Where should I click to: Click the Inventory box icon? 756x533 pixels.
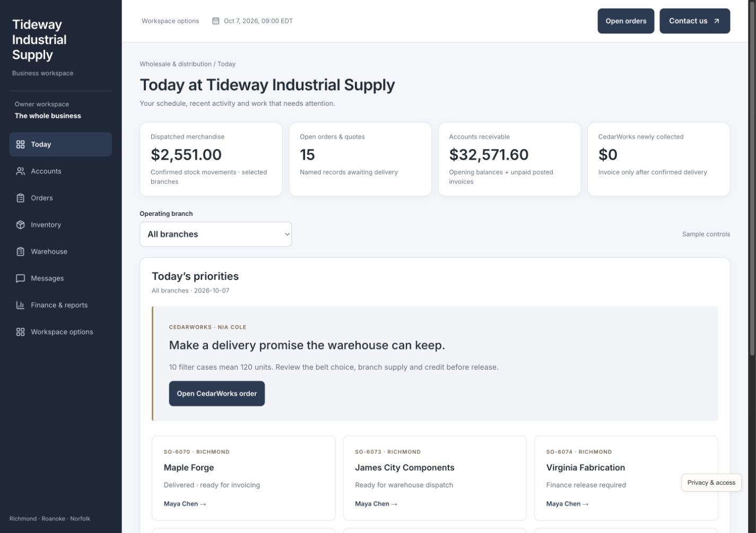click(x=21, y=225)
